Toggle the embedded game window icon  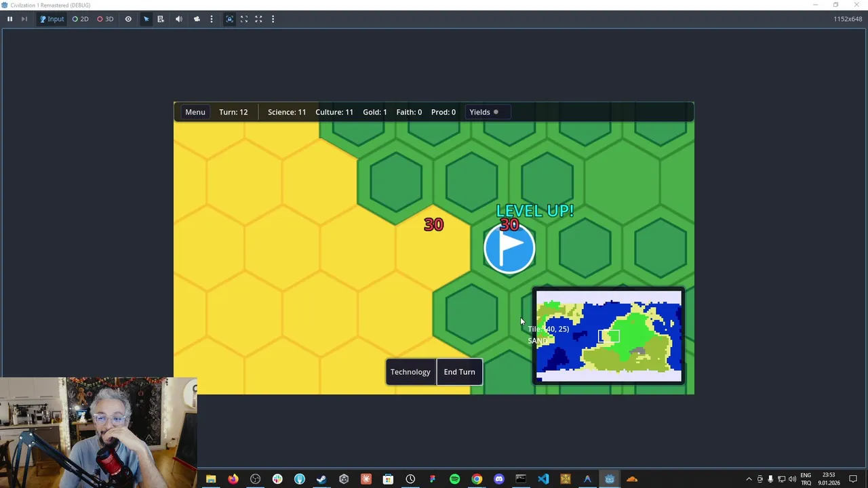229,19
